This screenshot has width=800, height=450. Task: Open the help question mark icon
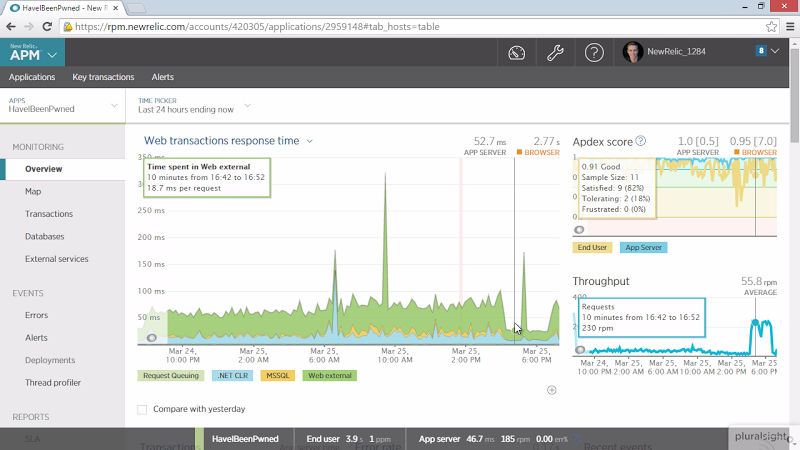coord(594,53)
